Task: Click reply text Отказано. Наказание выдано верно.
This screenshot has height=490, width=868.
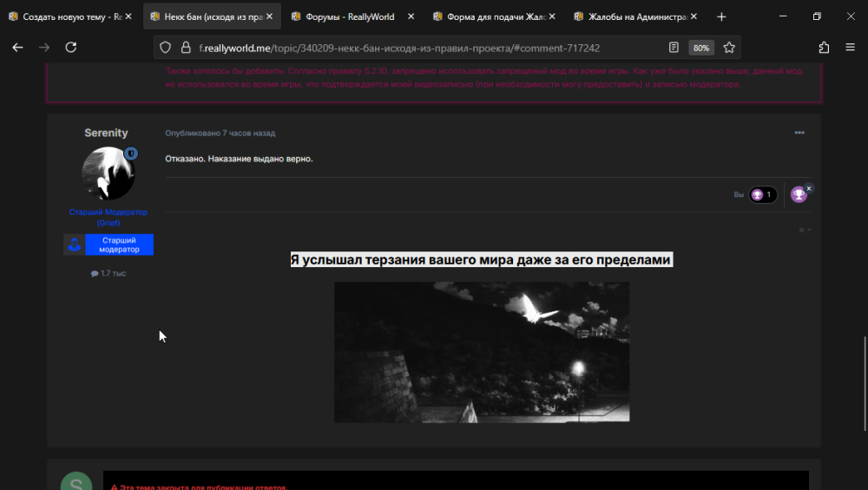Action: [x=239, y=159]
